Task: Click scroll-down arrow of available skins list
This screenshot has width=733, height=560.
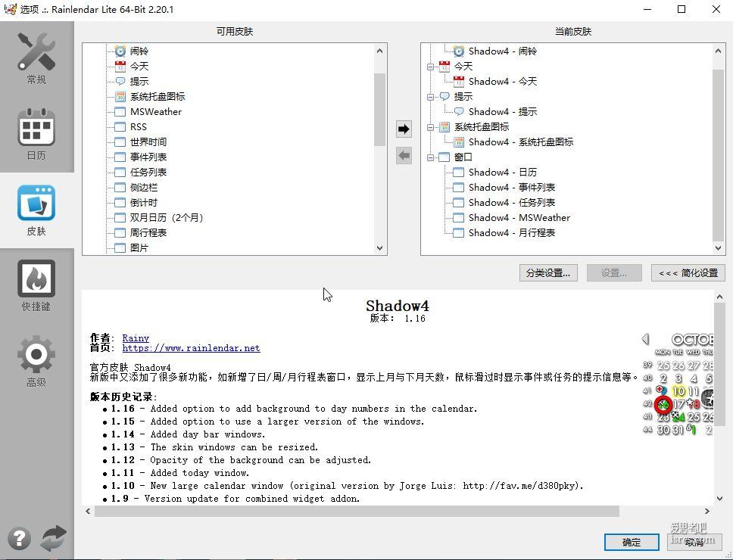Action: [x=379, y=248]
